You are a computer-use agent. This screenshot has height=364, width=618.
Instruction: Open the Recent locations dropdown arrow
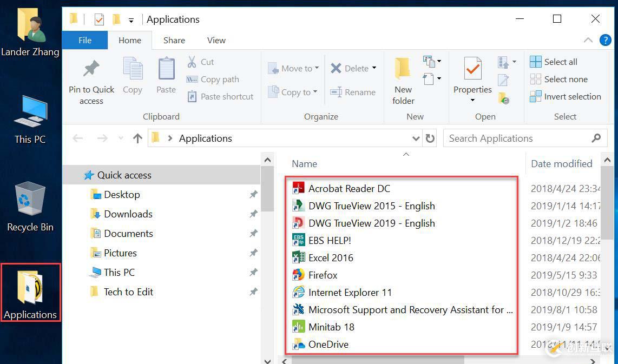click(x=121, y=138)
